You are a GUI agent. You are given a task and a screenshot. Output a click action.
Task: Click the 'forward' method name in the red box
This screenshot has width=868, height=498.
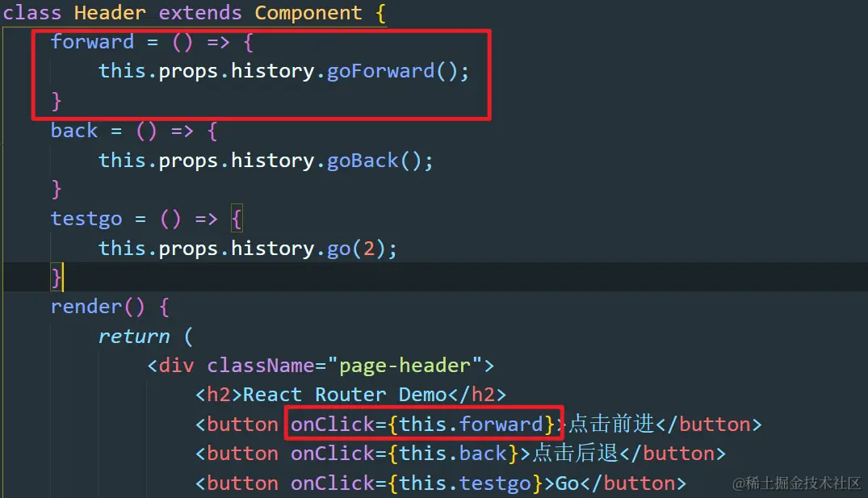pyautogui.click(x=92, y=41)
